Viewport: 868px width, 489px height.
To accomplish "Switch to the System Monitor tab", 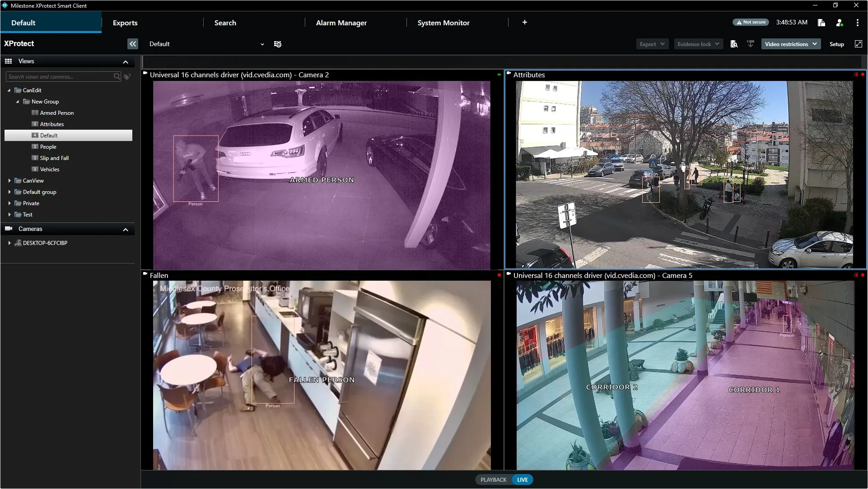I will [443, 23].
